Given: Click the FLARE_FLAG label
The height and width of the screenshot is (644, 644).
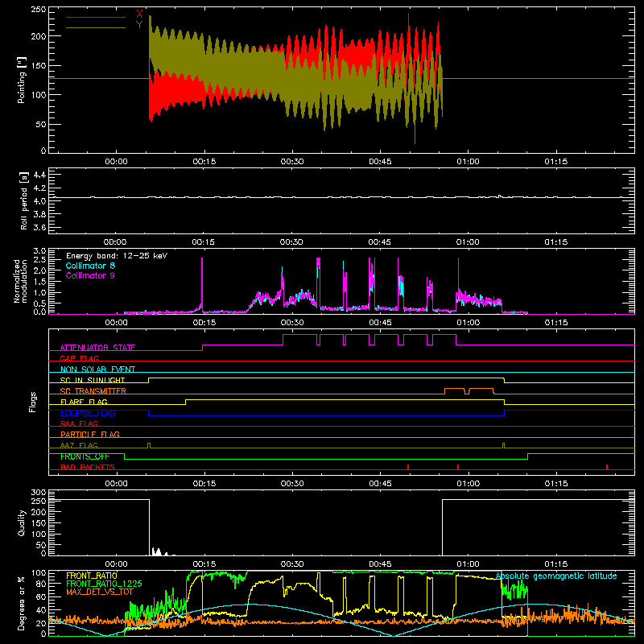Looking at the screenshot, I should pyautogui.click(x=84, y=402).
